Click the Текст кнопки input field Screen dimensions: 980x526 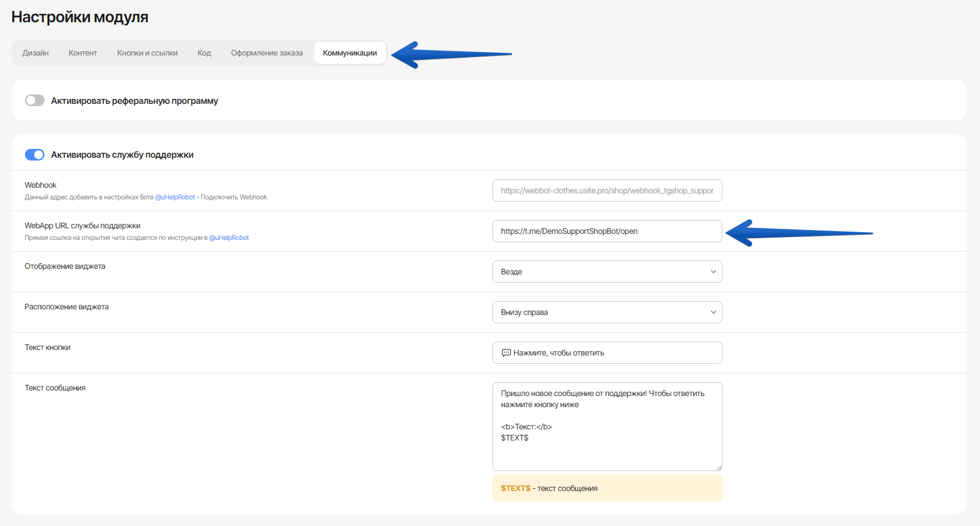607,353
